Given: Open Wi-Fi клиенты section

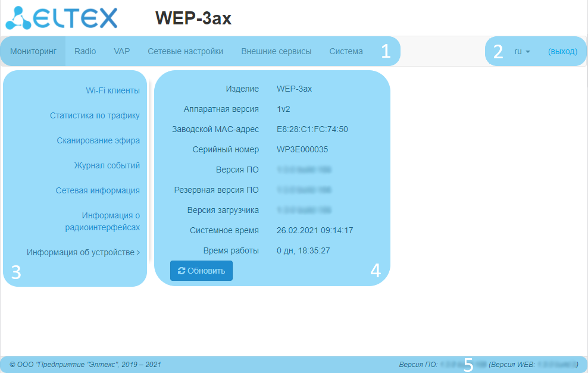Looking at the screenshot, I should (x=113, y=90).
